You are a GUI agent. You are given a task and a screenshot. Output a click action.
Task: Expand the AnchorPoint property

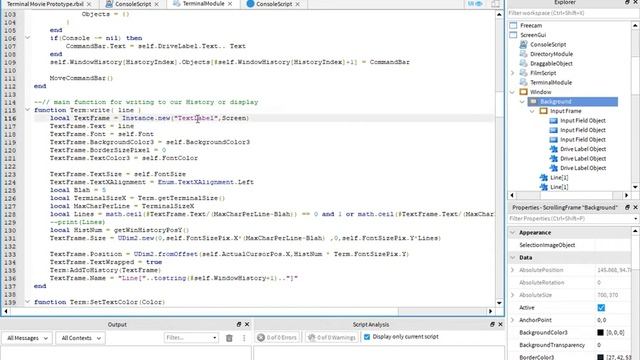tap(513, 320)
